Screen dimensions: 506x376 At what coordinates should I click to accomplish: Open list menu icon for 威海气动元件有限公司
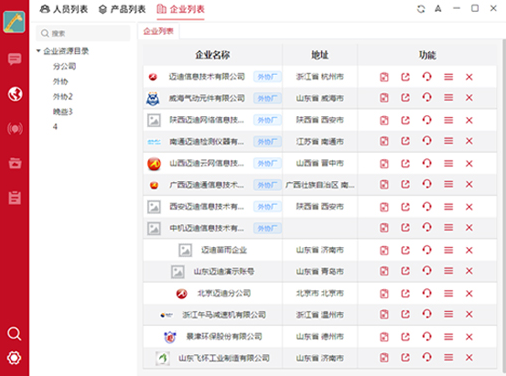[448, 97]
